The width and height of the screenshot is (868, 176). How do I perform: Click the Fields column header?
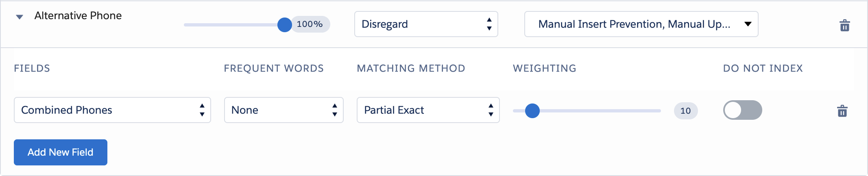tap(32, 68)
